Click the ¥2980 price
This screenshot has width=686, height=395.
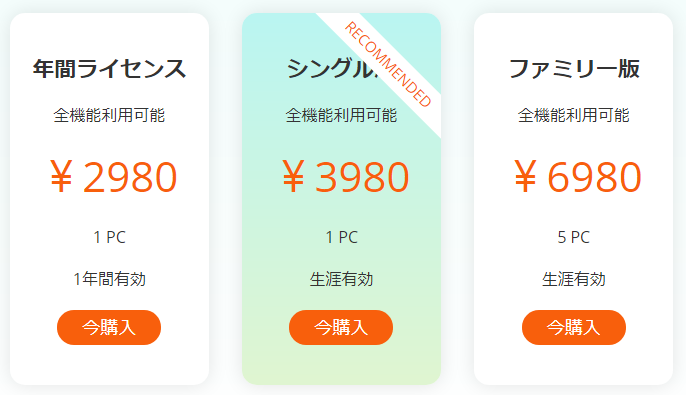(113, 177)
